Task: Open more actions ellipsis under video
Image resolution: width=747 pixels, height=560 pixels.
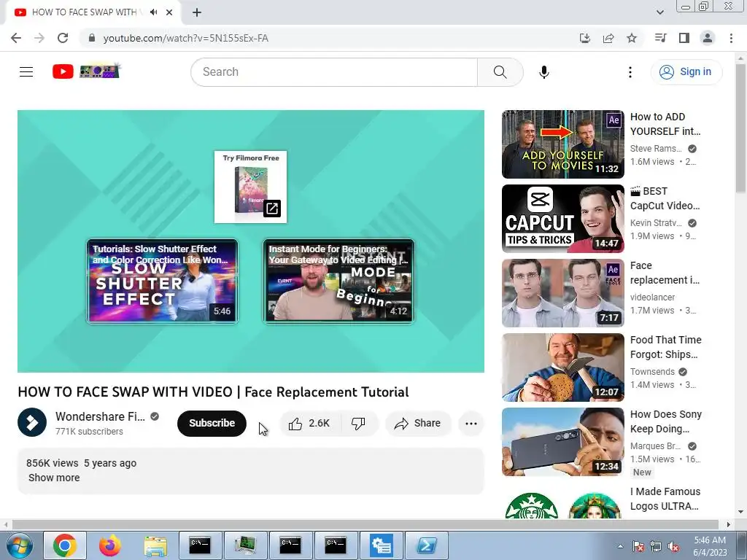Action: [471, 424]
